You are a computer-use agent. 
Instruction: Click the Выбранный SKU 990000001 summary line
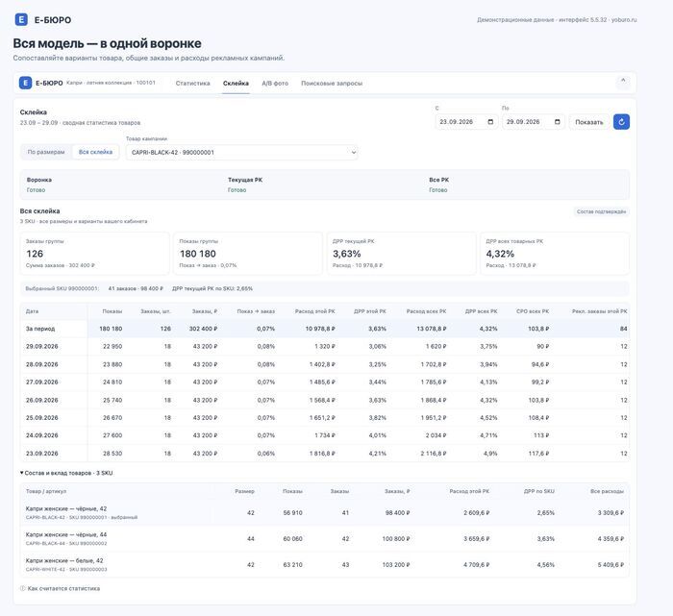325,288
